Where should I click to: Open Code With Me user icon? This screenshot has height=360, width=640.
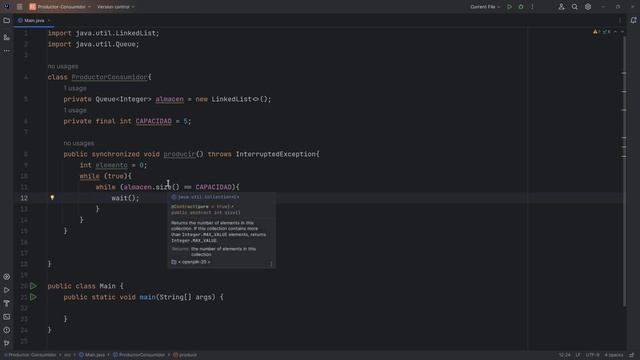(x=562, y=7)
